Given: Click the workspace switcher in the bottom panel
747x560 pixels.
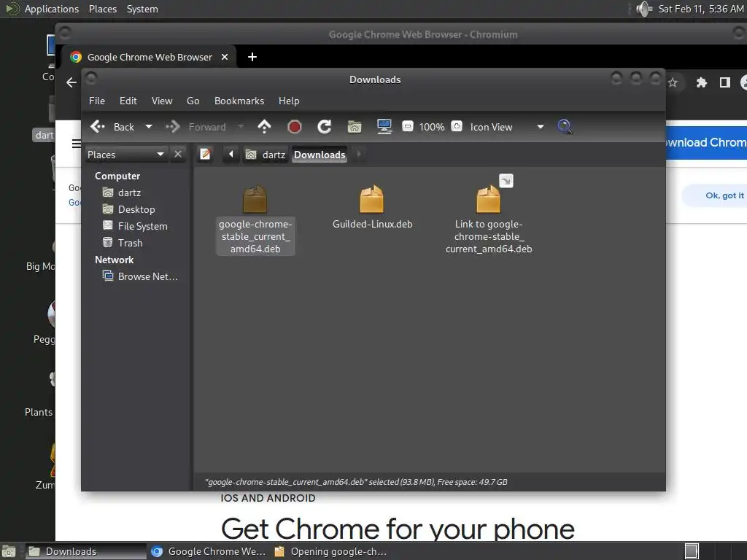Looking at the screenshot, I should pos(692,551).
